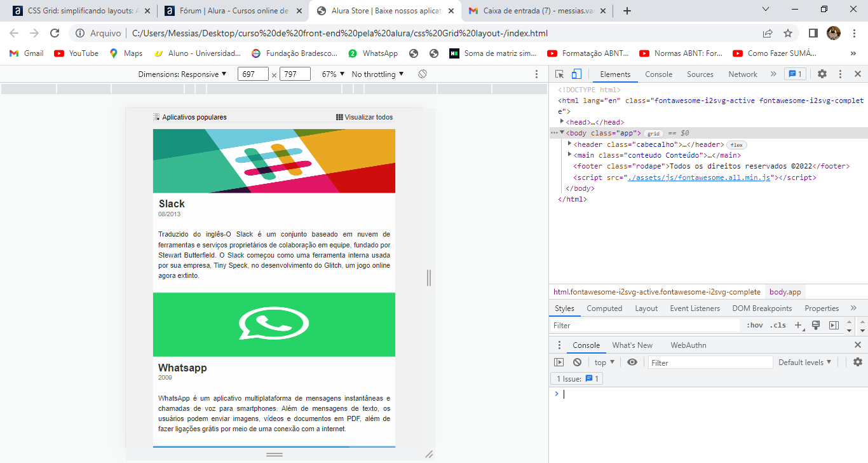Open the DevTools customize three-dot menu
The image size is (868, 463).
tap(840, 74)
